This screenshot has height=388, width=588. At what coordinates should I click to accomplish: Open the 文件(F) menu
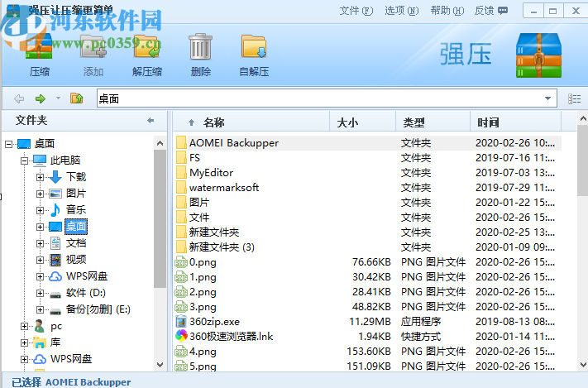pyautogui.click(x=356, y=11)
